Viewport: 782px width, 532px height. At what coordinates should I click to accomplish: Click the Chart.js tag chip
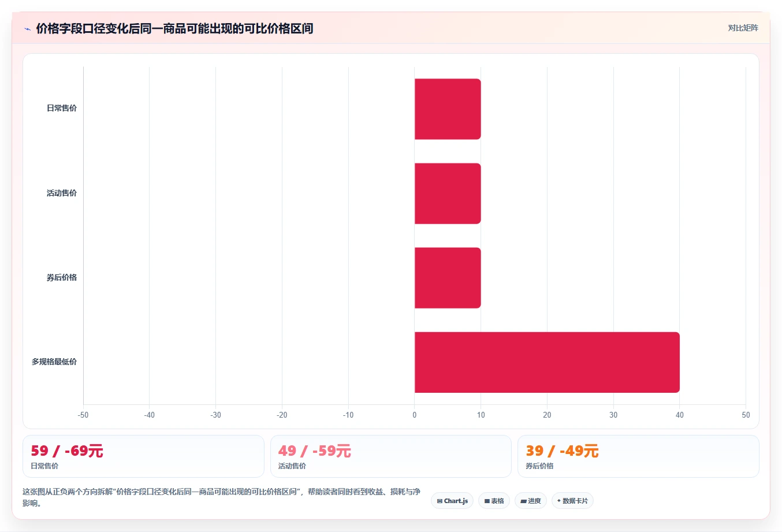pos(452,501)
